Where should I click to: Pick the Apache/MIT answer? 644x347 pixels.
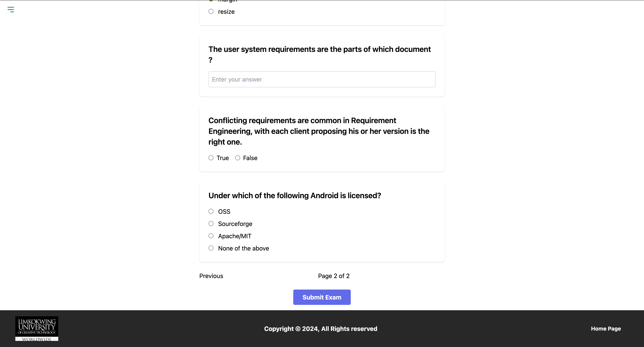coord(211,236)
